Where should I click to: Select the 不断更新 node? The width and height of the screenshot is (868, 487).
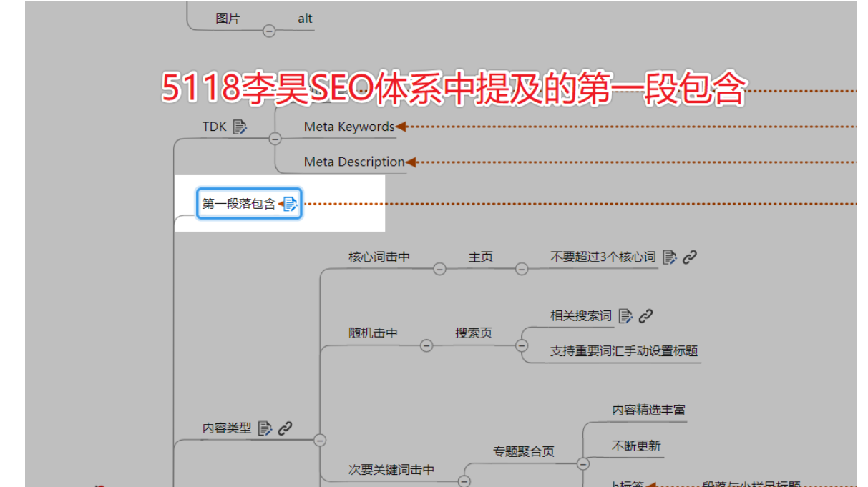637,446
